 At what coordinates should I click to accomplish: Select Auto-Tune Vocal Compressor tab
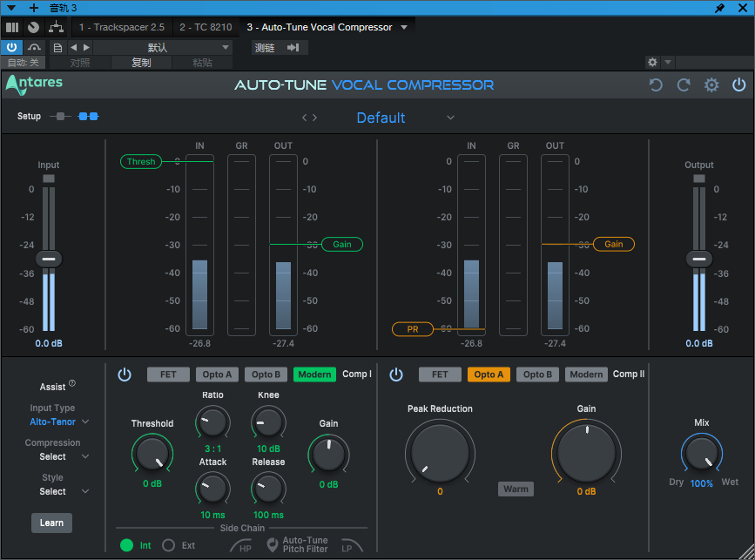point(320,28)
